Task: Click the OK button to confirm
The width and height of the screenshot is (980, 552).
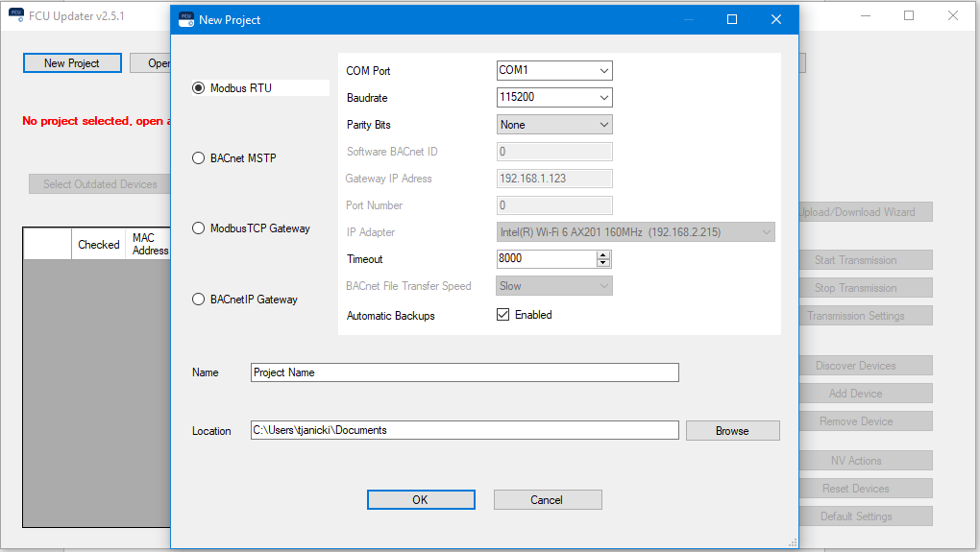Action: click(x=421, y=499)
